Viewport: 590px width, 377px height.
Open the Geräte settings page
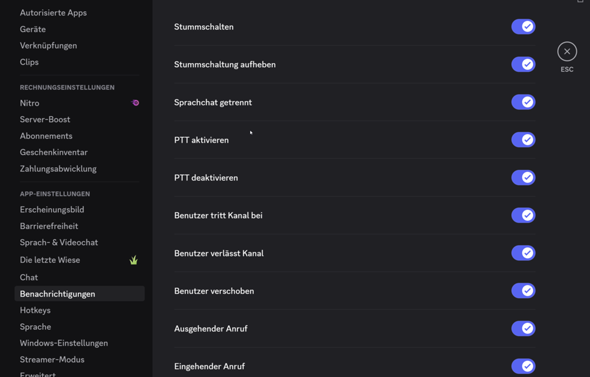(x=79, y=29)
